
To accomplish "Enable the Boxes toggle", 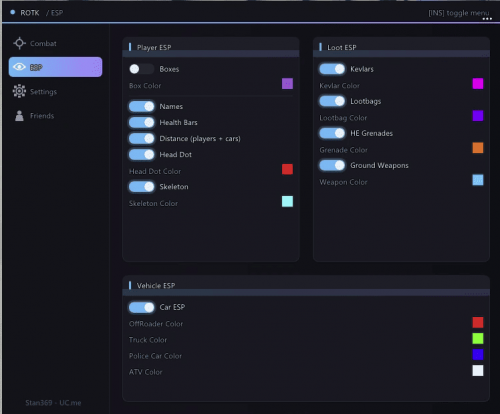I will [142, 69].
